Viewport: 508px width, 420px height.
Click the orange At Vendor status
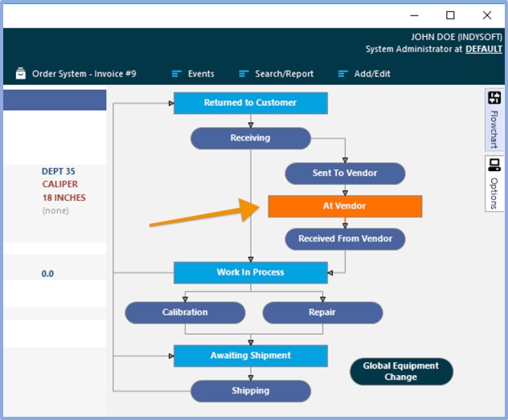click(x=344, y=206)
